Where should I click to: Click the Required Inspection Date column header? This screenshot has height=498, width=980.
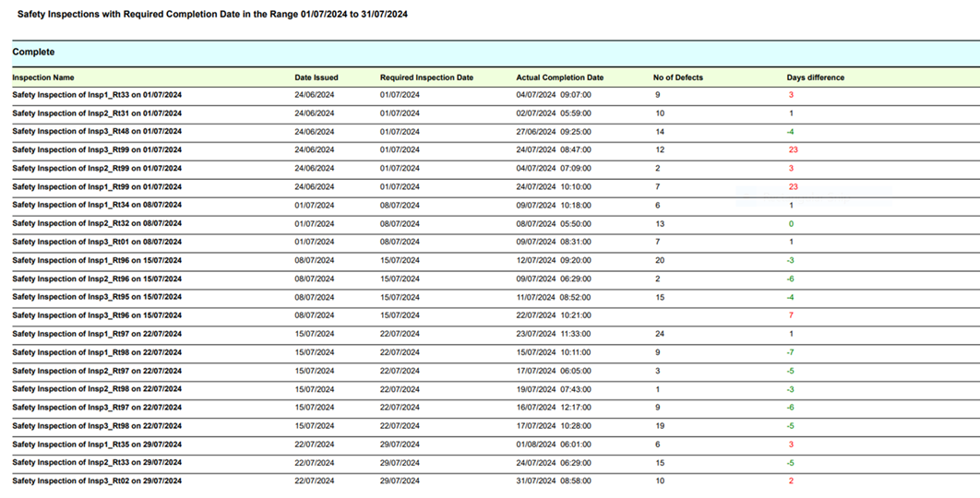427,77
